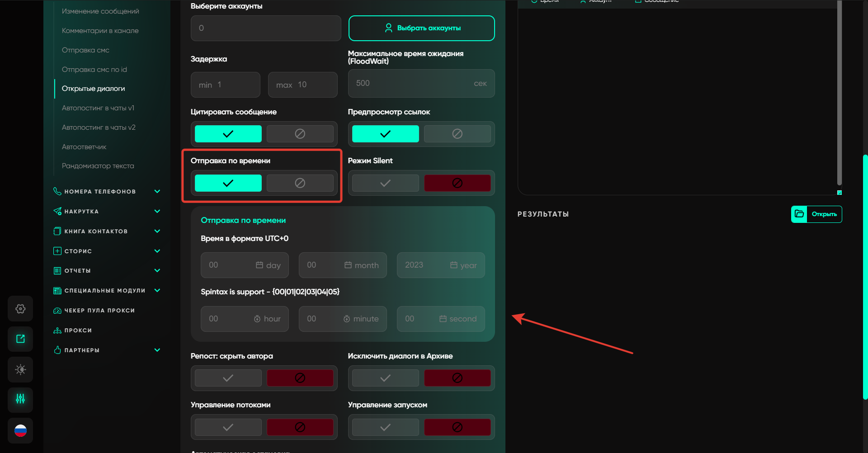868x453 pixels.
Task: Click the Выбрать аккаунты button
Action: point(421,28)
